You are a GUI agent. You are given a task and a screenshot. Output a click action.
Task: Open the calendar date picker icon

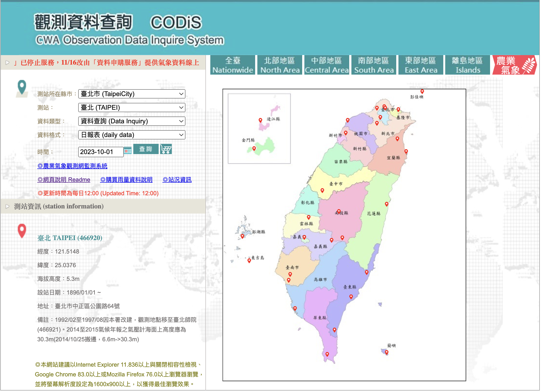pyautogui.click(x=128, y=150)
